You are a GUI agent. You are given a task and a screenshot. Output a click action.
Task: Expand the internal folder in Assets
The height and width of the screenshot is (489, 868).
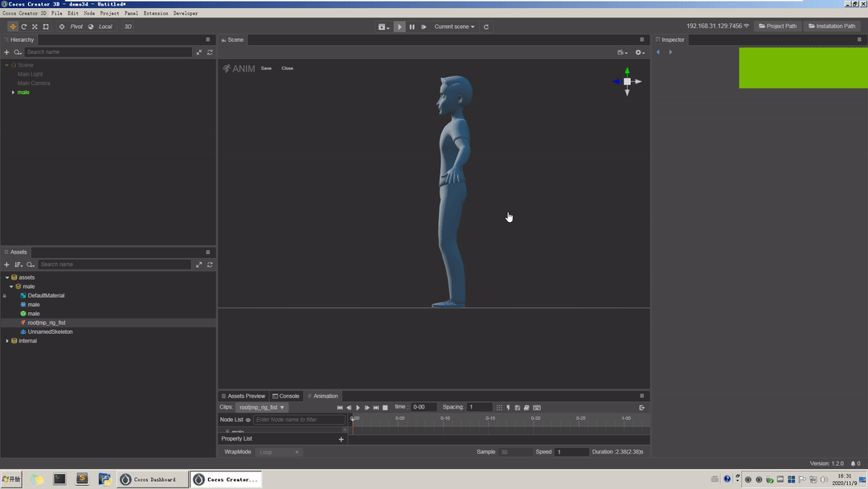pyautogui.click(x=7, y=341)
